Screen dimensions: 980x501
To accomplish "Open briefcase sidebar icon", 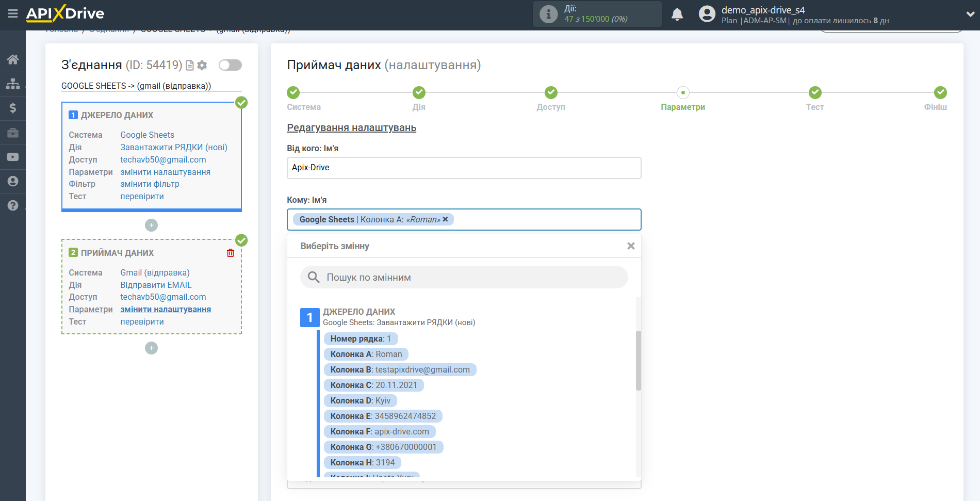I will [x=13, y=133].
